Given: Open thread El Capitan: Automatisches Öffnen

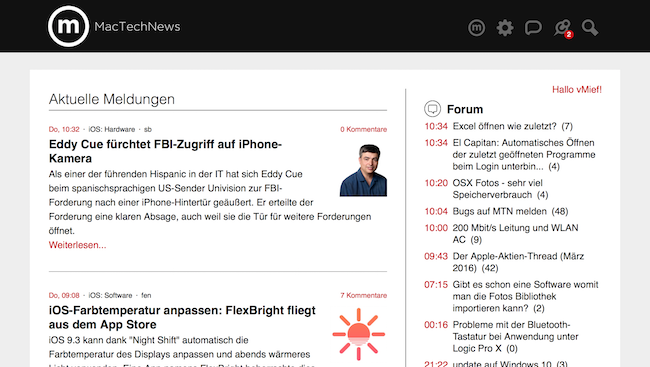Looking at the screenshot, I should pos(524,154).
